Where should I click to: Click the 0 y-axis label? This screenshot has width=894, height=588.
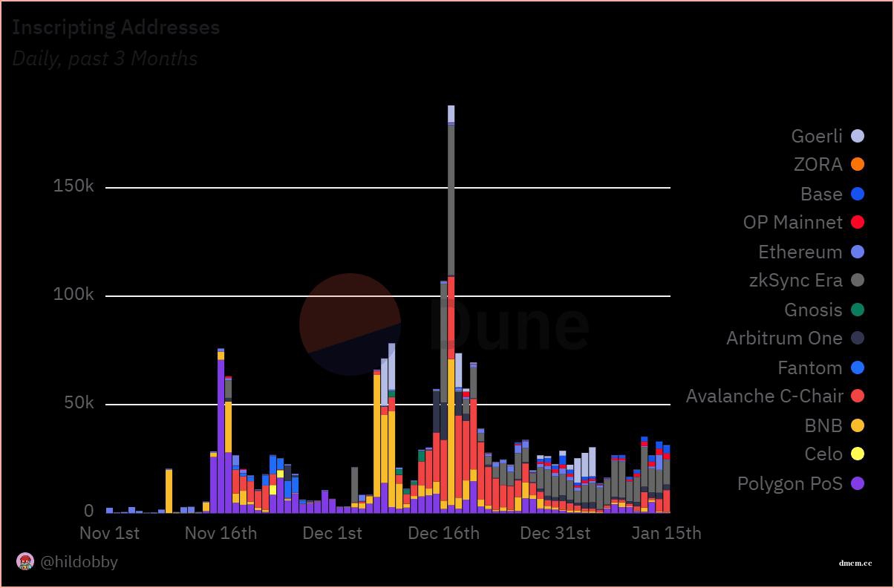point(89,511)
